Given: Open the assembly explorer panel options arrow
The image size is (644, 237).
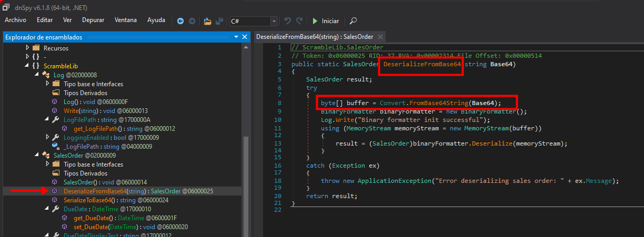Looking at the screenshot, I should click(x=236, y=37).
